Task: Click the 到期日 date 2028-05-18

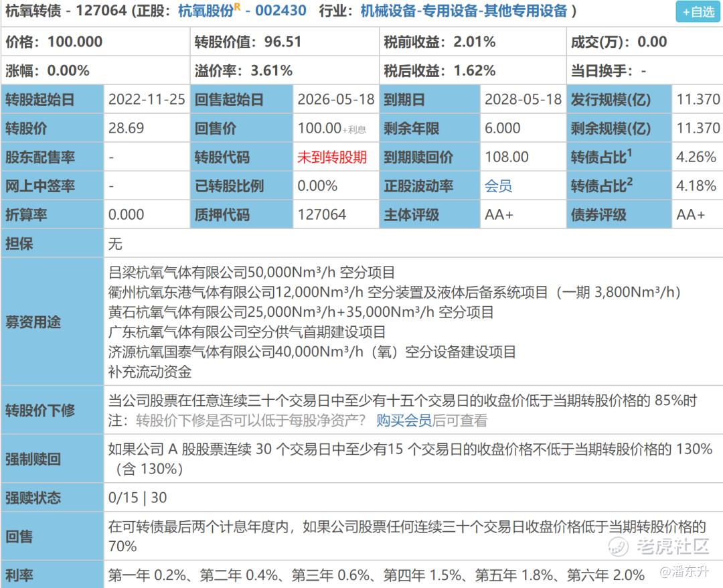Action: click(523, 99)
